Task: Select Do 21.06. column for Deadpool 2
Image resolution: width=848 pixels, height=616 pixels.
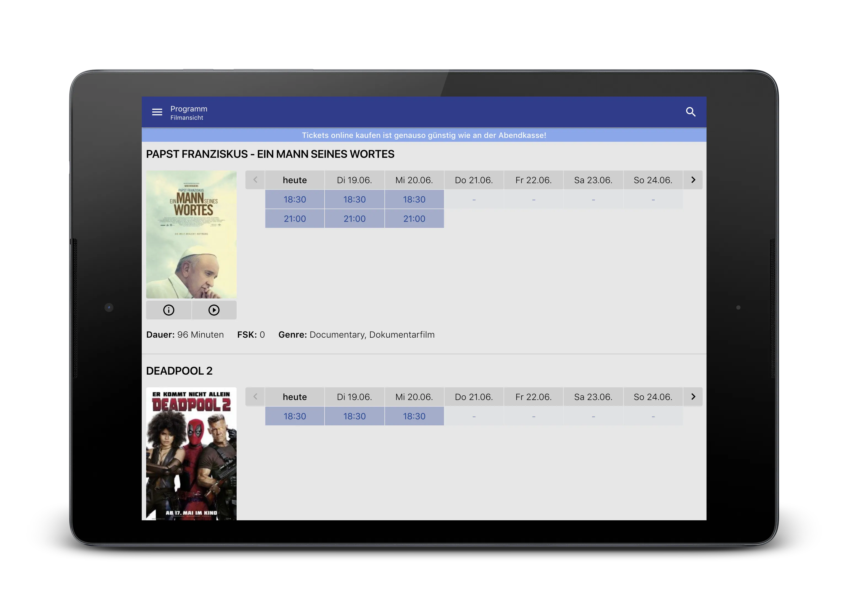Action: point(474,397)
